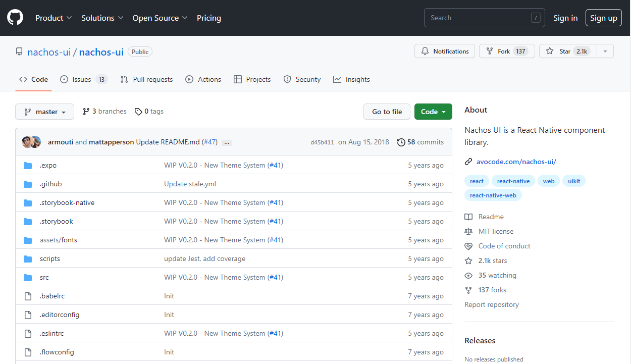Click armouti's avatar thumbnail
The width and height of the screenshot is (631, 364).
point(27,142)
